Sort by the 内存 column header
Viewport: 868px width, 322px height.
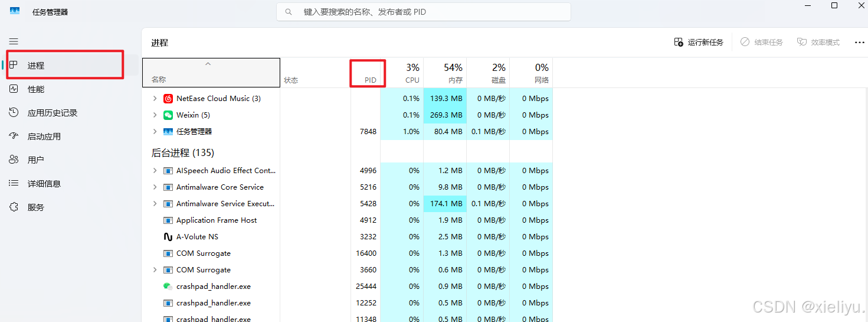445,73
